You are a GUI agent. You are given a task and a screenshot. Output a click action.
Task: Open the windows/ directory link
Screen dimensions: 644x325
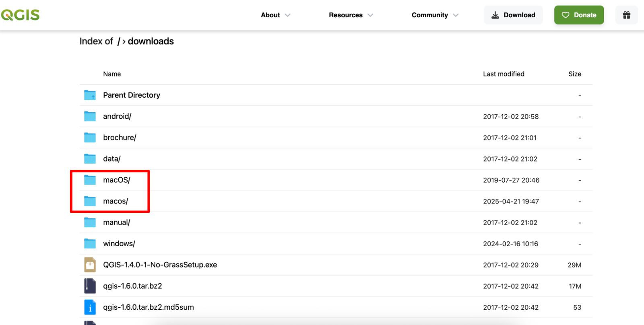point(119,244)
